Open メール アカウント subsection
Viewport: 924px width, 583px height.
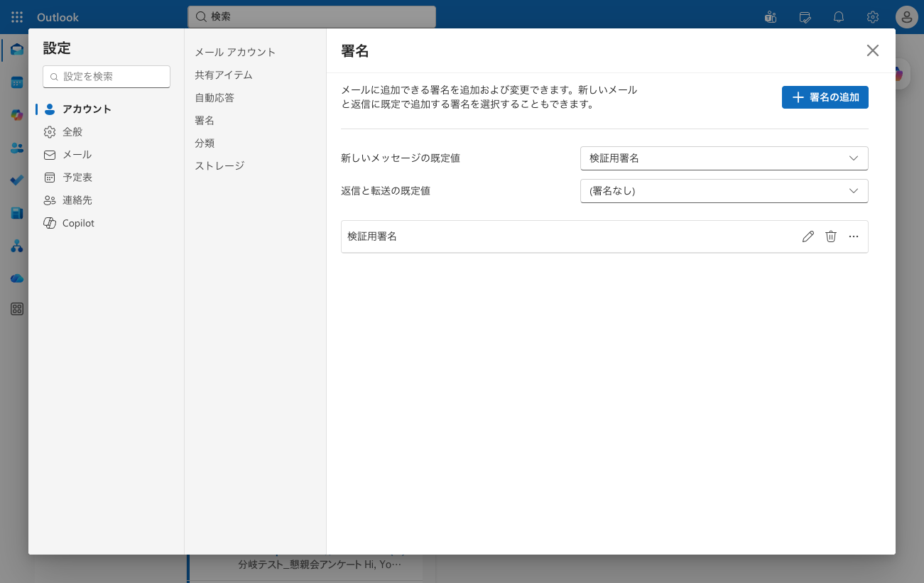[235, 52]
